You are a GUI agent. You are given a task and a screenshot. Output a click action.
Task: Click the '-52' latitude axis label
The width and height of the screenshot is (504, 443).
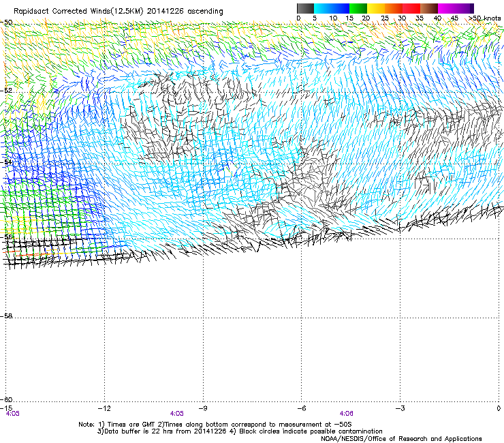(6, 91)
